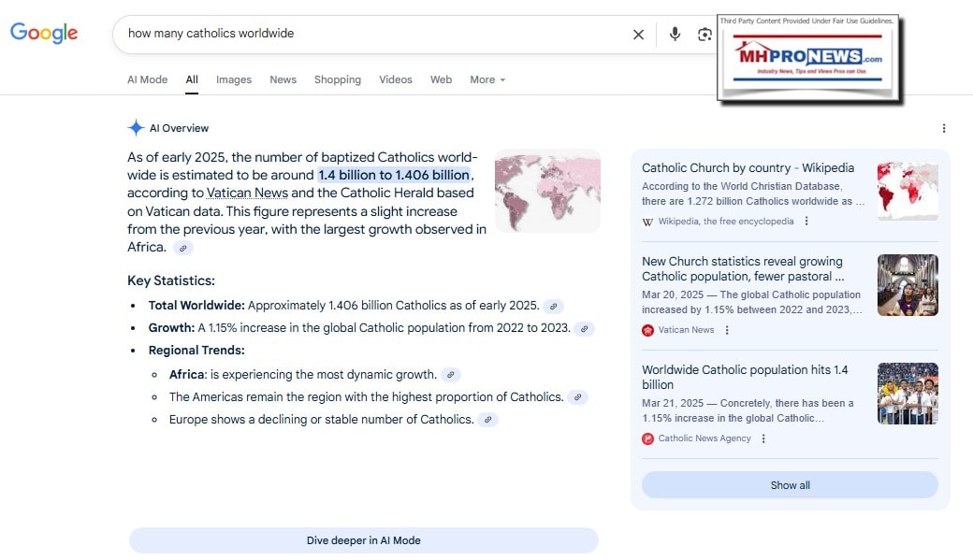
Task: Open Catholic Church by country Wikipedia result
Action: pos(748,168)
